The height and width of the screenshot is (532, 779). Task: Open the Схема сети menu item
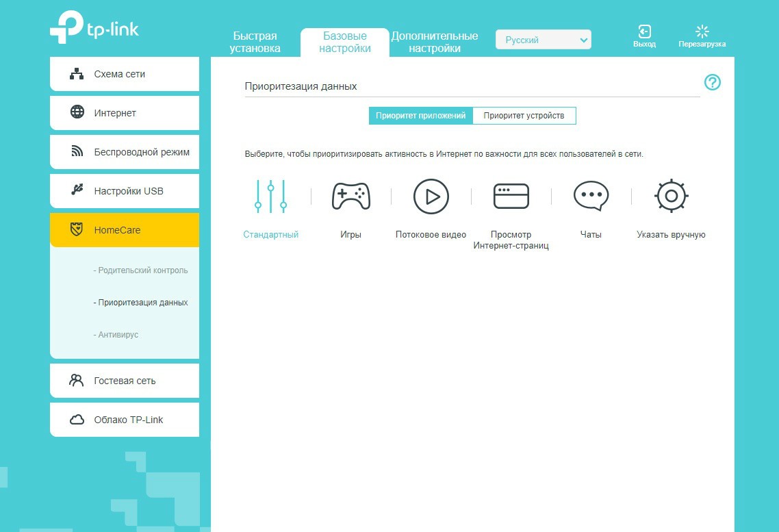(x=125, y=74)
